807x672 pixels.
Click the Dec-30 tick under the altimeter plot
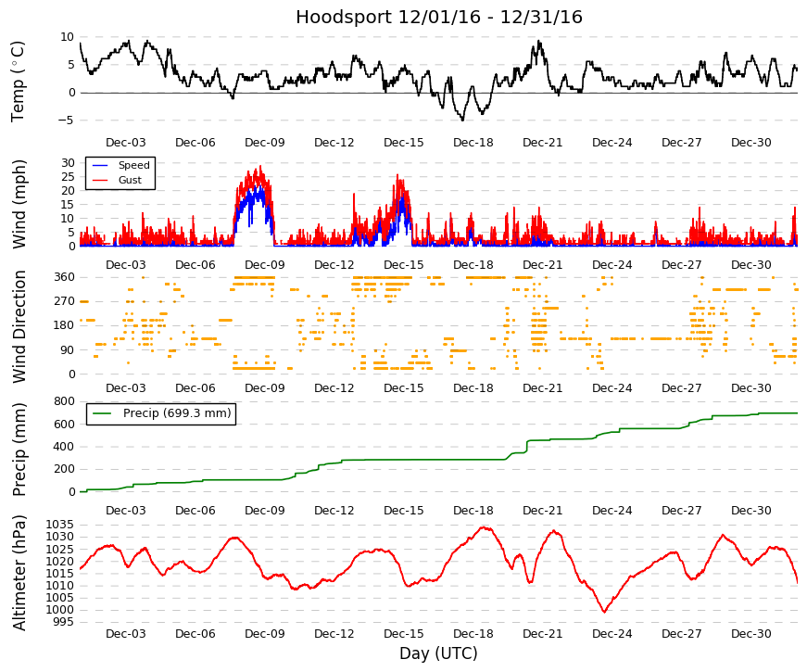pyautogui.click(x=750, y=634)
